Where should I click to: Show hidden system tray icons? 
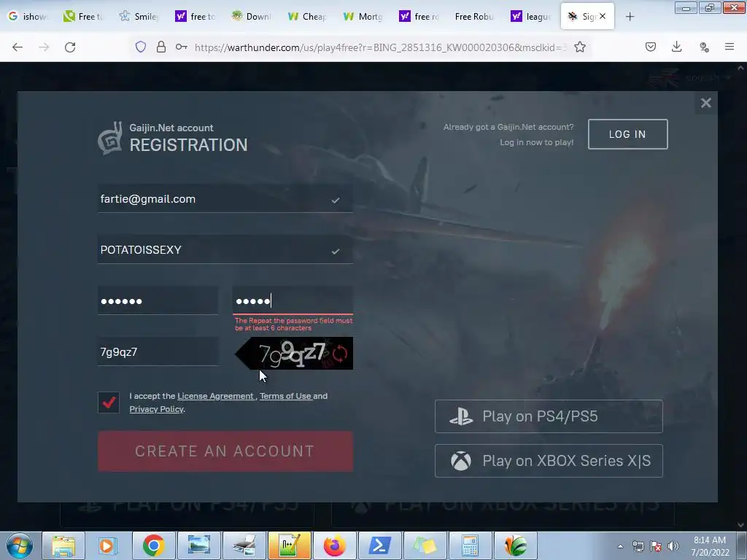coord(620,546)
